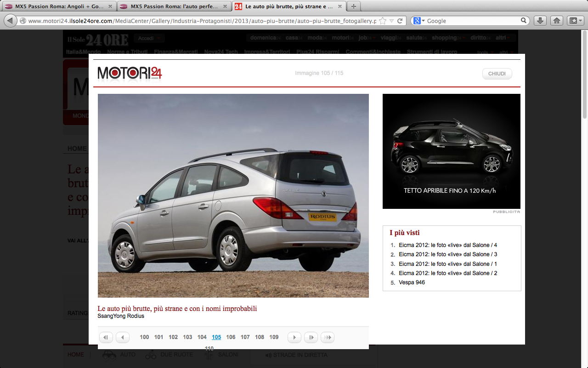Open image number 110
Viewport: 588px width, 368px height.
point(209,349)
